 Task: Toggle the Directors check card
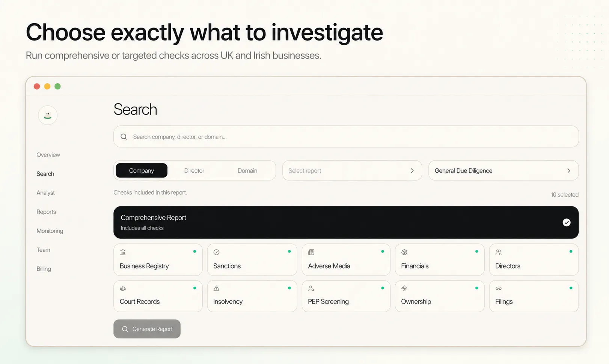534,260
